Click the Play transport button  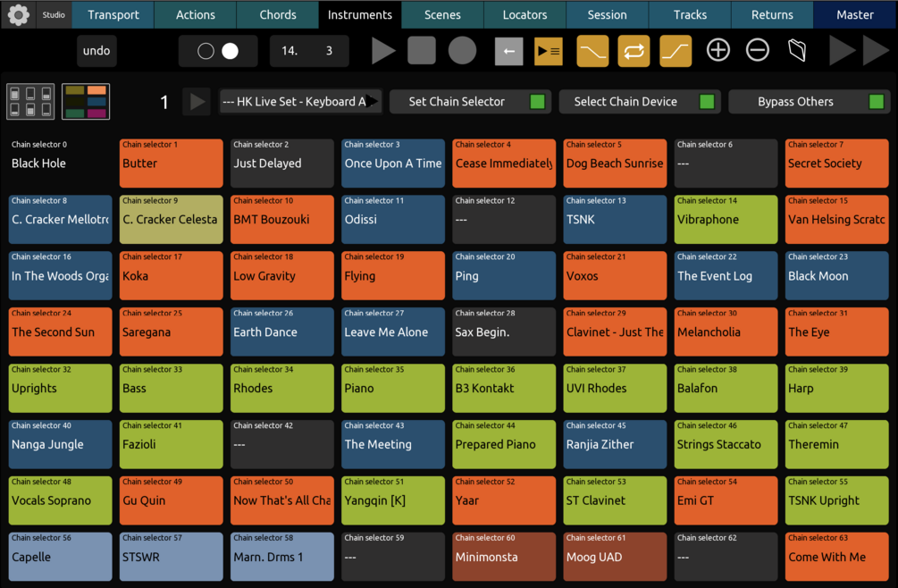[x=383, y=51]
